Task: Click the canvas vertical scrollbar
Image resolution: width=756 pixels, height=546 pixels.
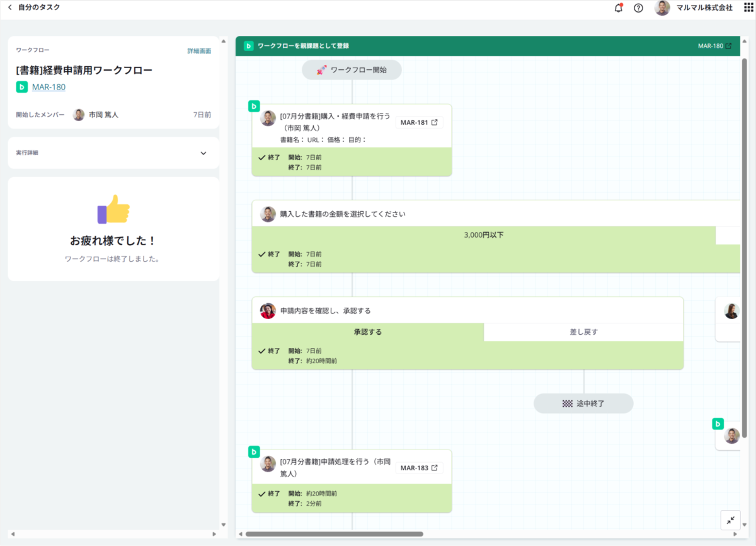Action: [744, 248]
